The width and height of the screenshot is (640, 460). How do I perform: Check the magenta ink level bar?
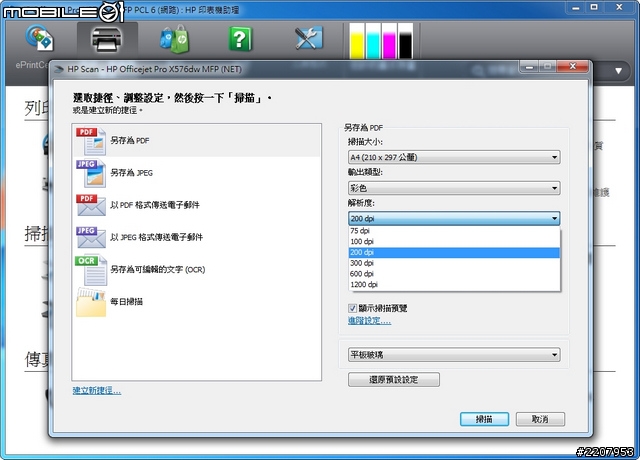(x=389, y=41)
